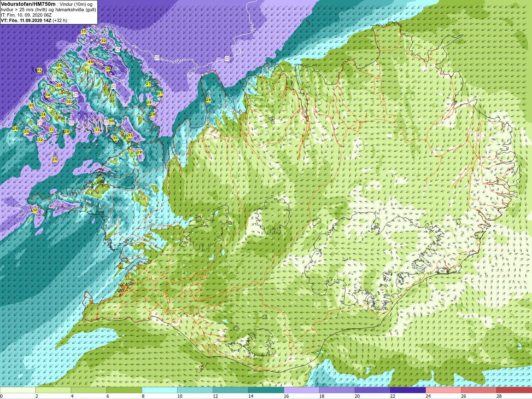Image resolution: width=532 pixels, height=399 pixels.
Task: Pick the yellow-green 4–6 m/s legend swatch
Action: click(x=89, y=390)
